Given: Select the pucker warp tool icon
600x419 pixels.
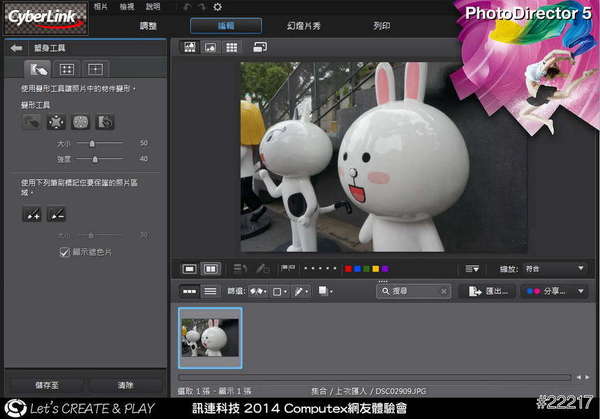Looking at the screenshot, I should (x=56, y=122).
